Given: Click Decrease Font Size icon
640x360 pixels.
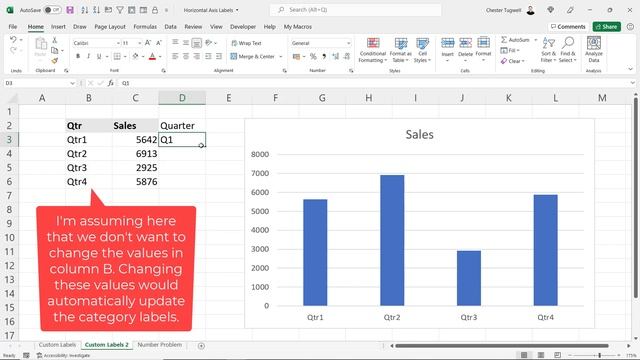Looking at the screenshot, I should 159,43.
